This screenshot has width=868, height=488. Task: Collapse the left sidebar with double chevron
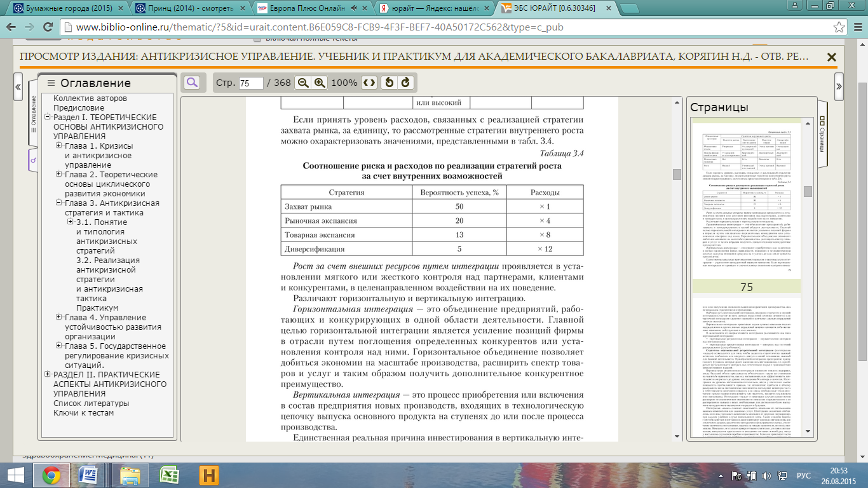point(18,87)
